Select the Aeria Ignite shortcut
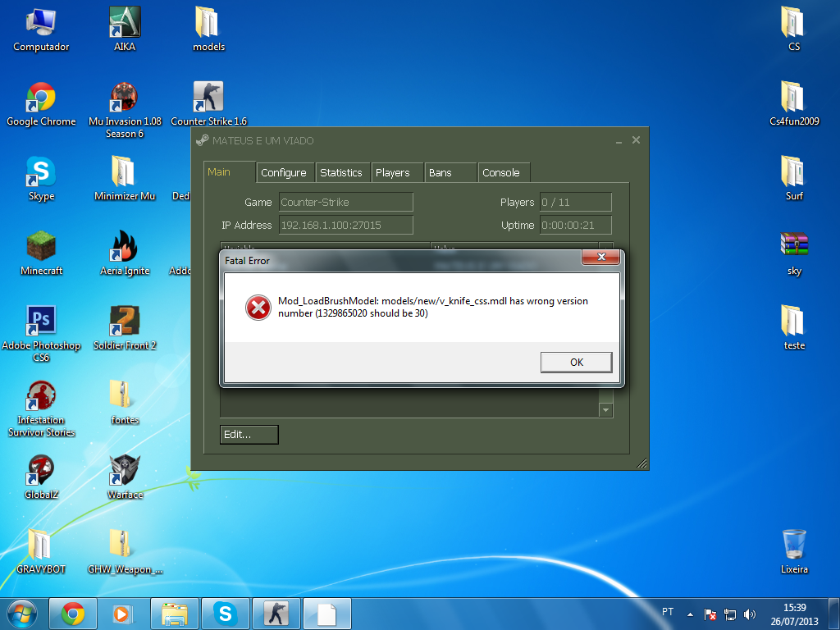 pyautogui.click(x=125, y=248)
